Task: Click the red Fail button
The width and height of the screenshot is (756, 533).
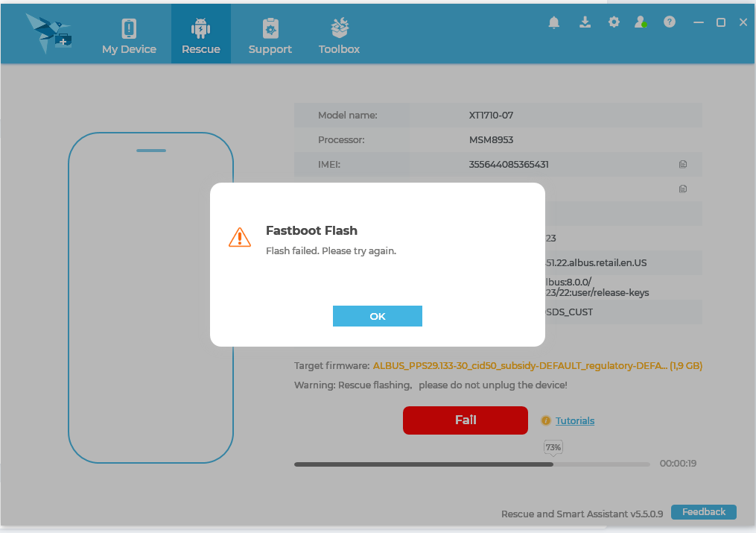Action: pos(466,420)
